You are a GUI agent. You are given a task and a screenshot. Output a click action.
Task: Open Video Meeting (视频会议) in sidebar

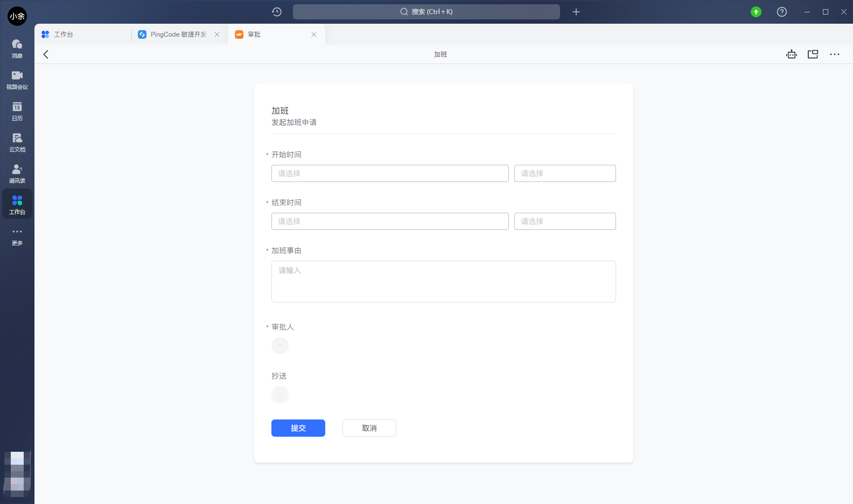17,79
